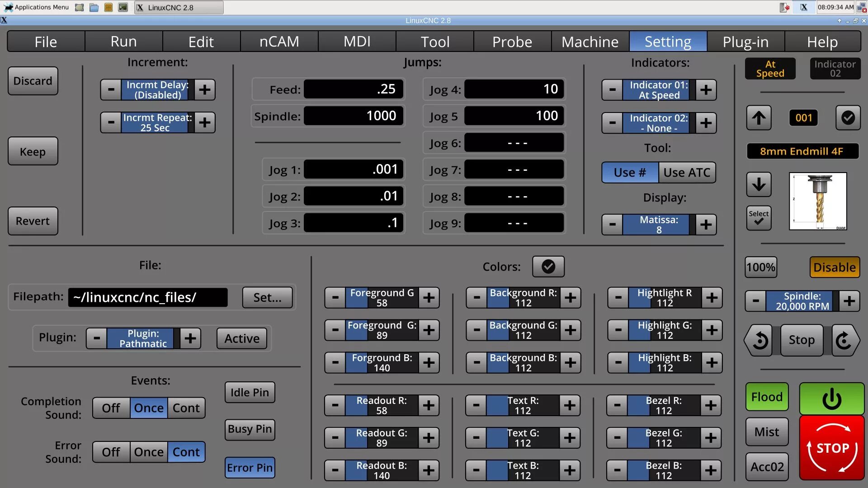Open Applications Menu
Image resolution: width=868 pixels, height=488 pixels.
point(36,7)
